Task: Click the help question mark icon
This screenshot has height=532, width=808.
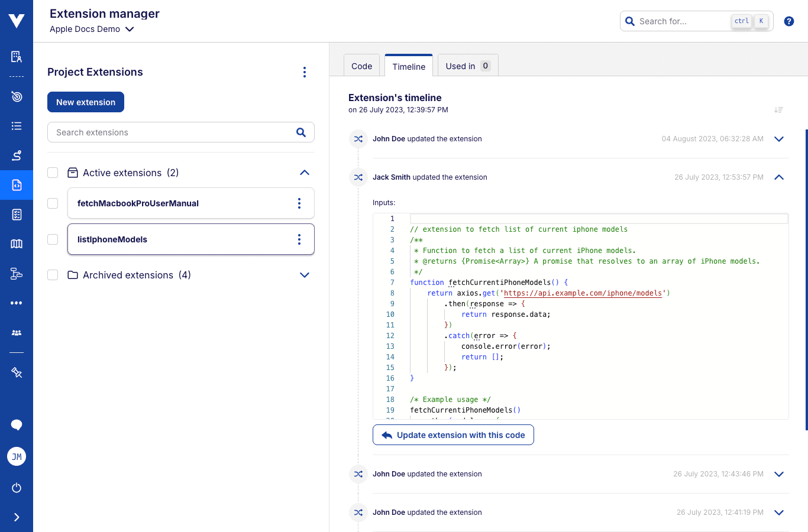Action: (788, 21)
